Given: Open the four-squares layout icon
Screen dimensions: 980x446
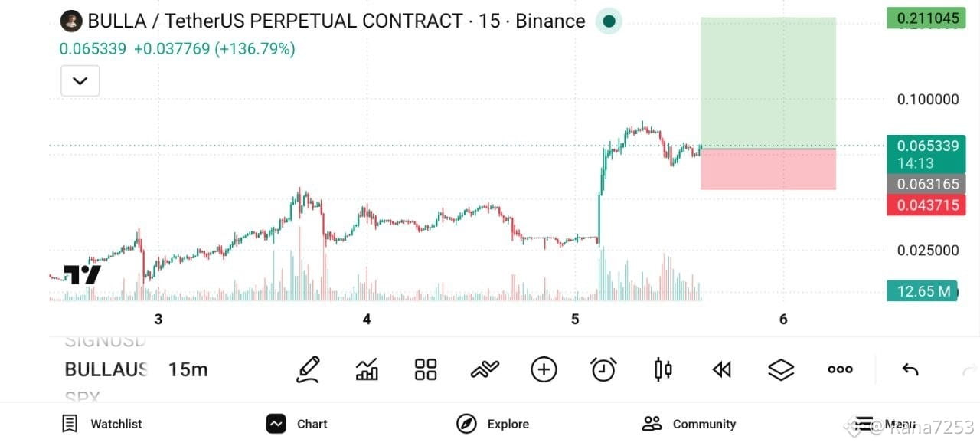Looking at the screenshot, I should (426, 369).
